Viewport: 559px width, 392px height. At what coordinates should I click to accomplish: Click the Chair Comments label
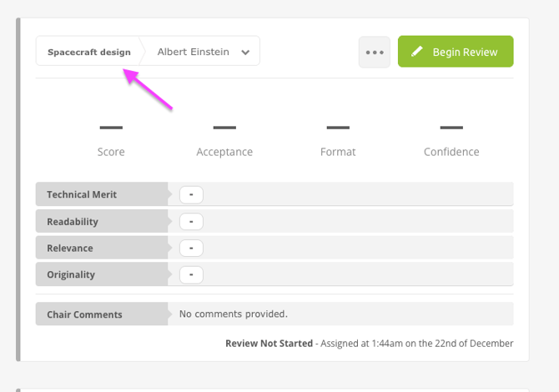84,314
